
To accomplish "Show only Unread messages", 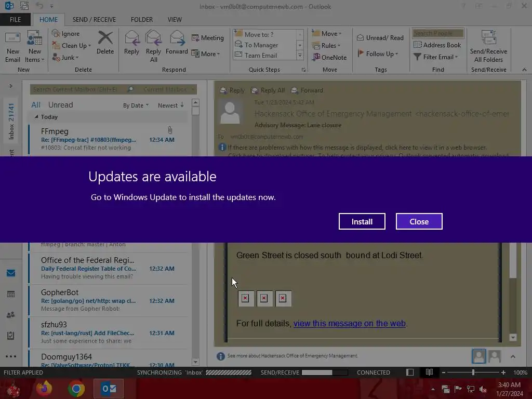I will click(x=60, y=105).
